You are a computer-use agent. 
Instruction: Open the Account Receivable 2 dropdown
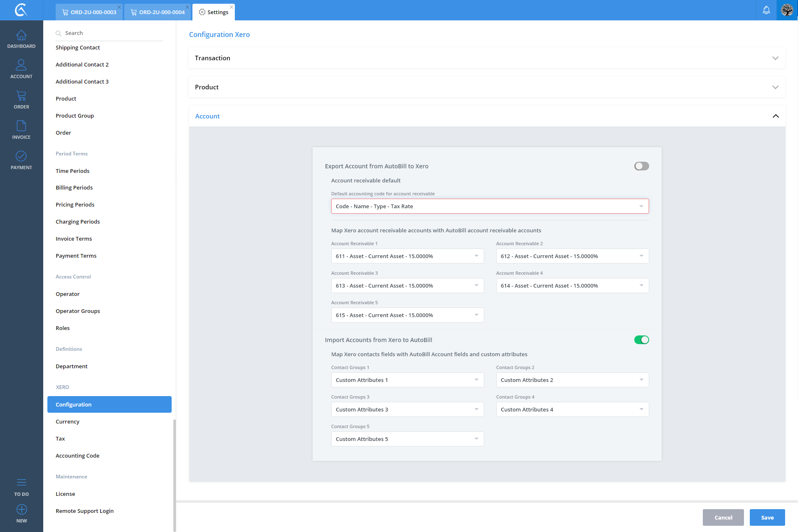pyautogui.click(x=572, y=256)
